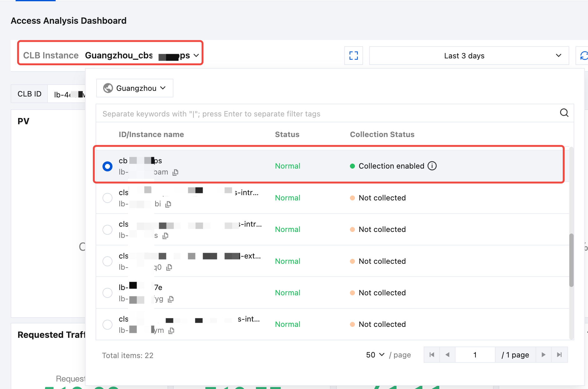Screen dimensions: 588x389
Task: Go to the next page arrow
Action: pyautogui.click(x=543, y=355)
